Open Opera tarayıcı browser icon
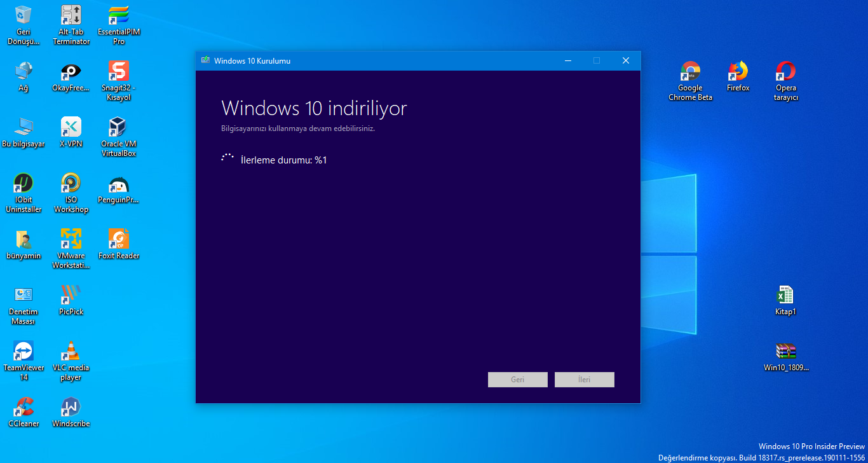 click(x=785, y=80)
